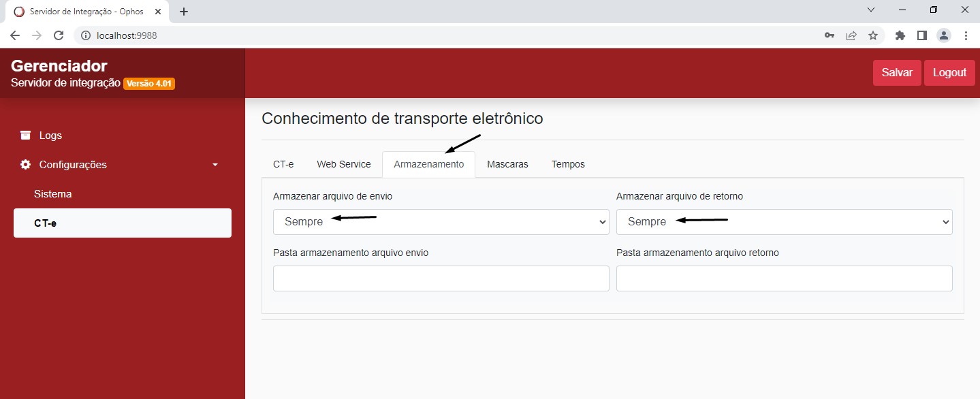
Task: Open the Chrome profile avatar
Action: pos(944,35)
